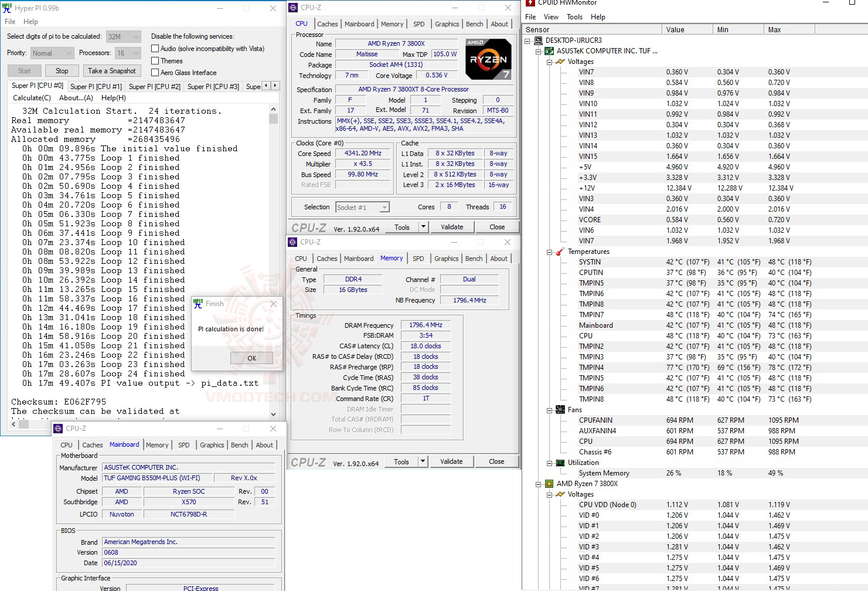Open the Socket #1 selection dropdown
Screen dimensions: 868x591
click(x=362, y=208)
